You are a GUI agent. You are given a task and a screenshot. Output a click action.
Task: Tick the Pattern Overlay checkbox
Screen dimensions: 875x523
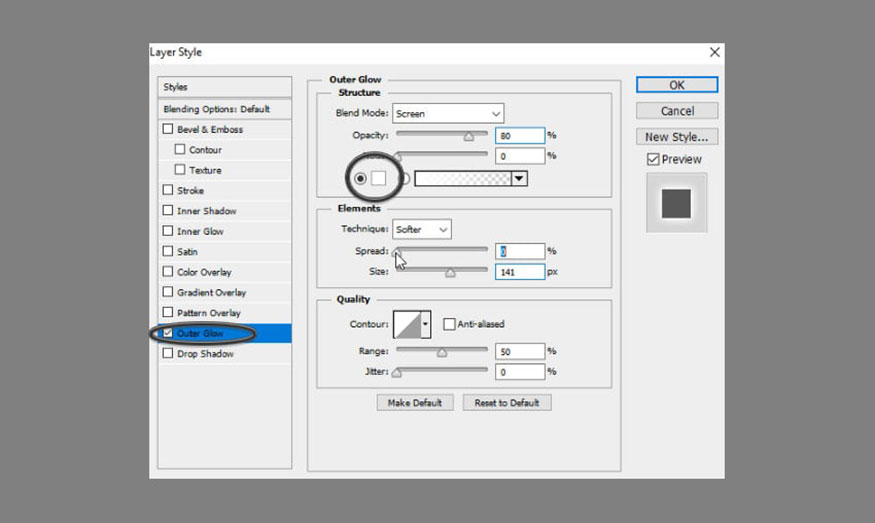coord(167,312)
